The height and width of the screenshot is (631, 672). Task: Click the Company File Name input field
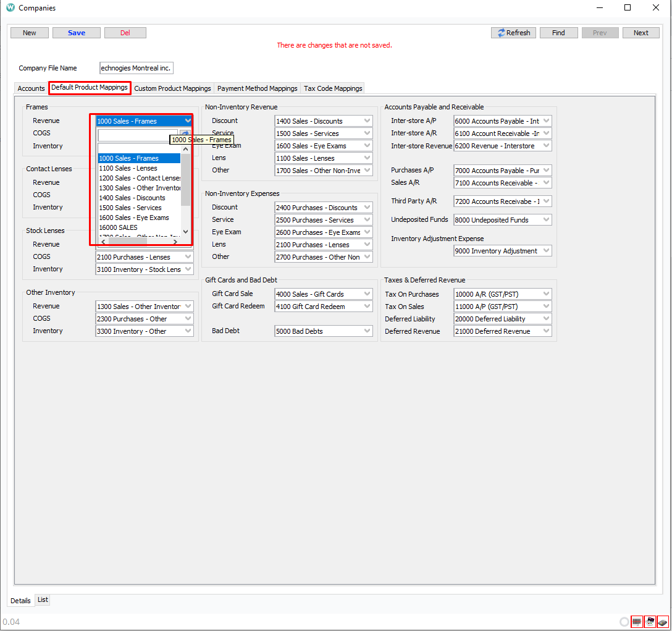point(136,68)
